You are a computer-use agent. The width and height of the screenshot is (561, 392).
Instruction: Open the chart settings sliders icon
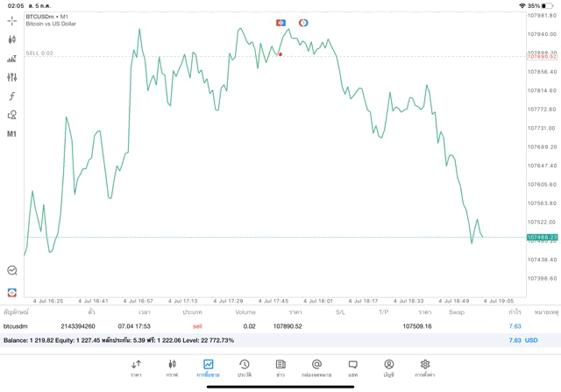coord(12,77)
